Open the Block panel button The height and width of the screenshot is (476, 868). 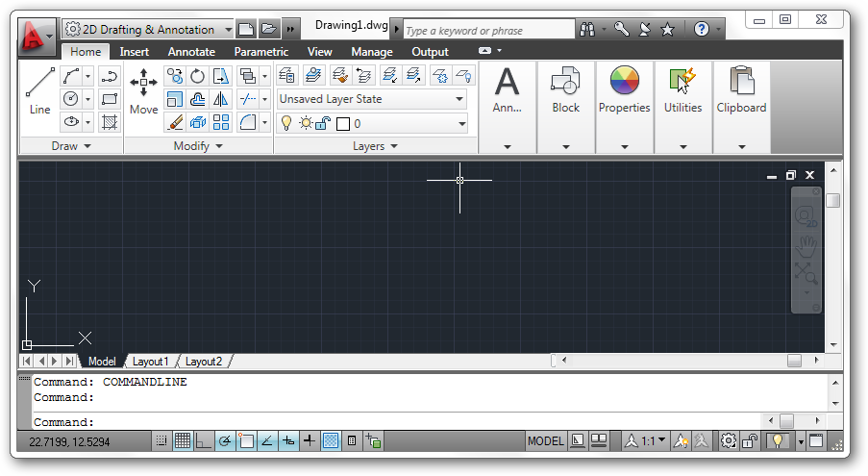(566, 107)
